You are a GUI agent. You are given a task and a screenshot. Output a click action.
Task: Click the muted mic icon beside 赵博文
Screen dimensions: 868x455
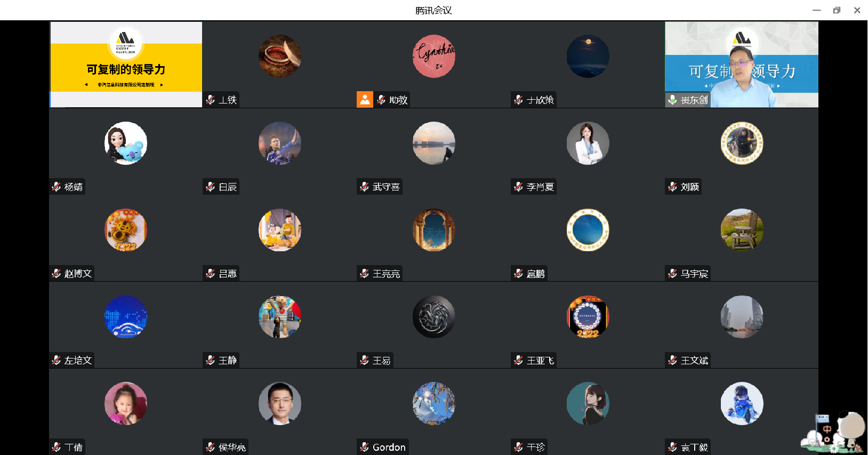[56, 274]
